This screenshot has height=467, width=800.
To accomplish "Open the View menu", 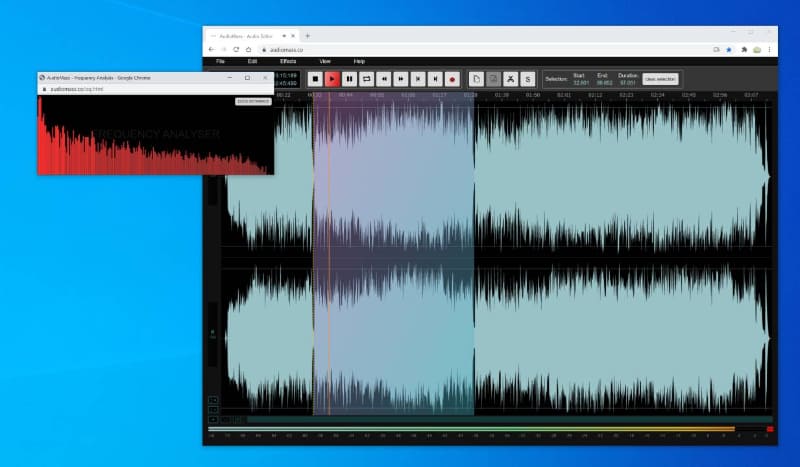I will [325, 61].
